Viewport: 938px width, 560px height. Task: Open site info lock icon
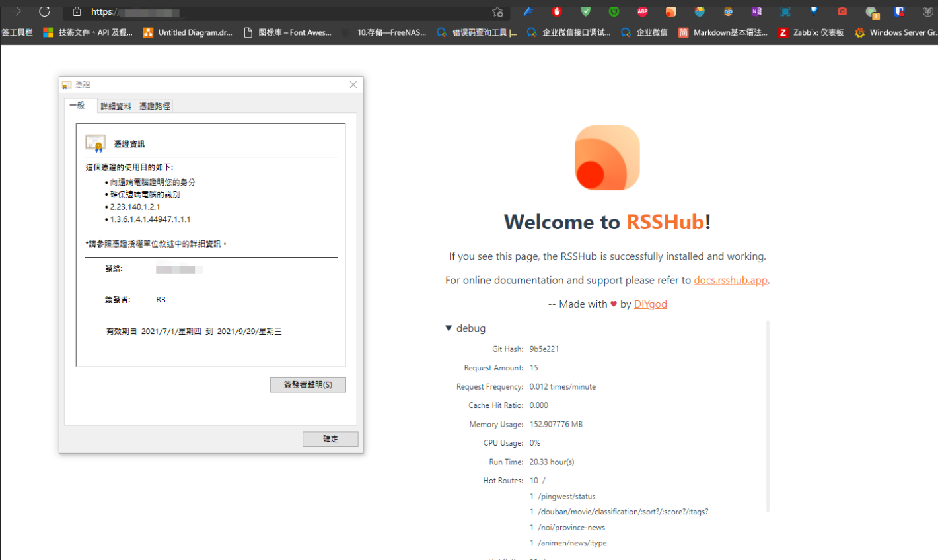click(77, 11)
